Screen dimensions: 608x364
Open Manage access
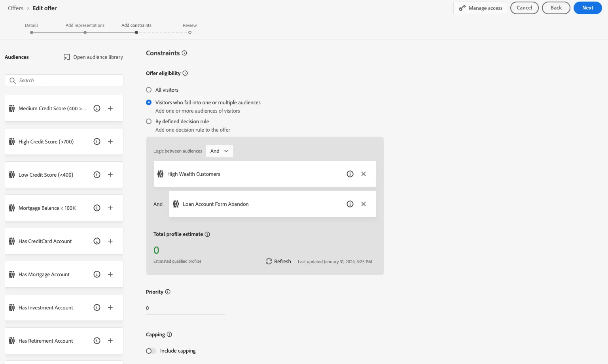[480, 8]
